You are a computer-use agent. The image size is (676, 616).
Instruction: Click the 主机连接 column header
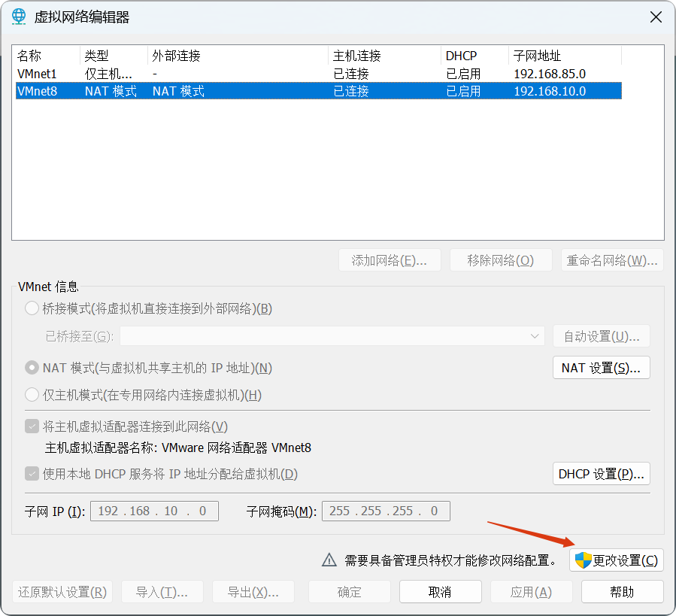tap(384, 56)
